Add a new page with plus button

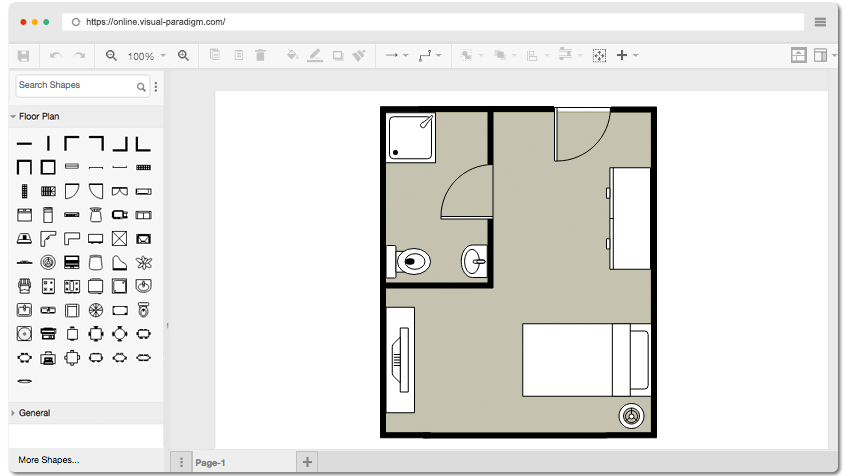(307, 462)
